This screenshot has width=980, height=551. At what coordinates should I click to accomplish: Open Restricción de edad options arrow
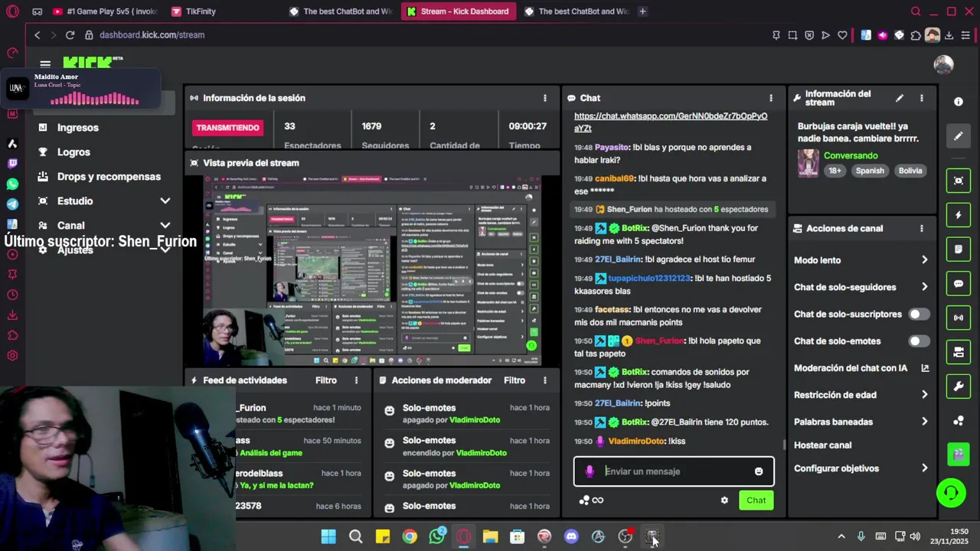(x=924, y=395)
